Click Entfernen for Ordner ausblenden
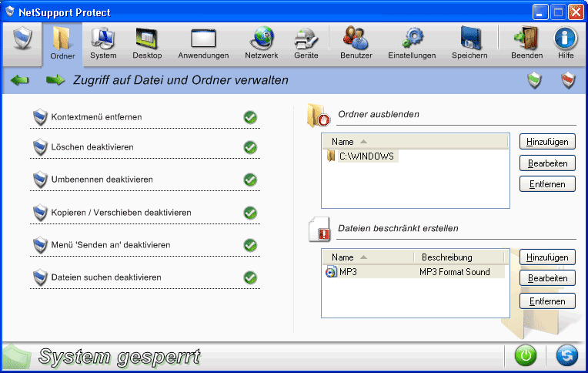588x373 pixels. [x=547, y=184]
